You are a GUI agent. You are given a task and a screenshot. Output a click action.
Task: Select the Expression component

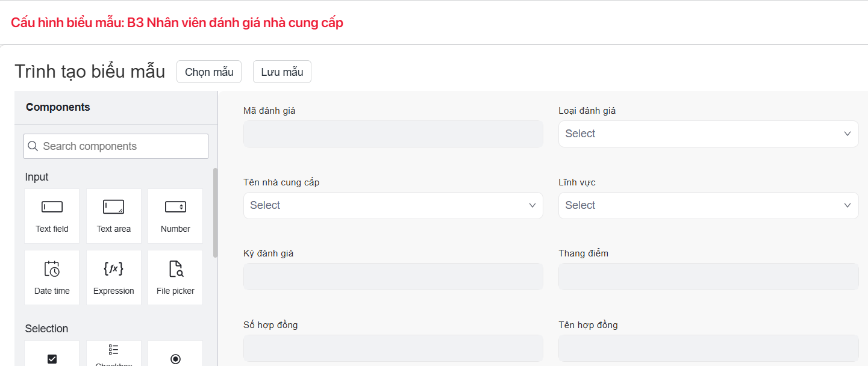113,277
